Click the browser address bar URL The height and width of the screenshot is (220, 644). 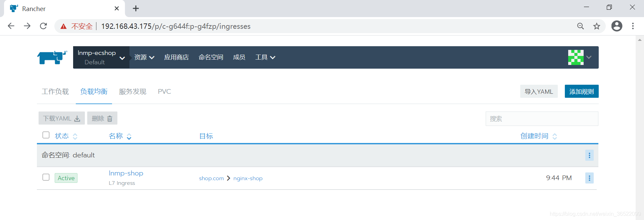pyautogui.click(x=176, y=26)
